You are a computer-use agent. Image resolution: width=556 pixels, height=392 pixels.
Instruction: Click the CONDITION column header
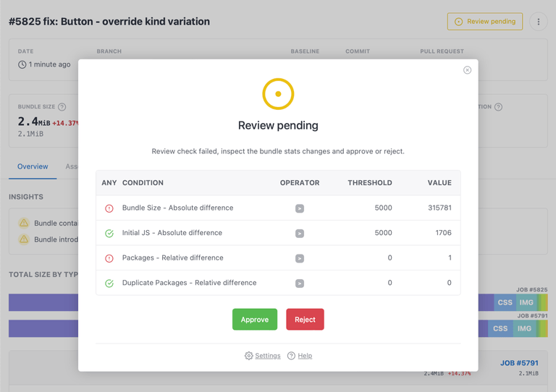point(143,183)
